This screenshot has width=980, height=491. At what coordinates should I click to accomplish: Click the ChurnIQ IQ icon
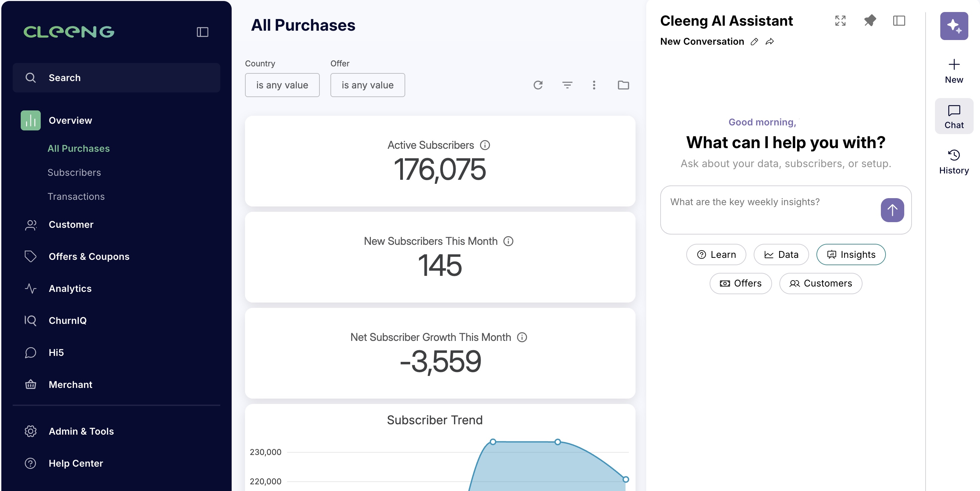click(30, 320)
